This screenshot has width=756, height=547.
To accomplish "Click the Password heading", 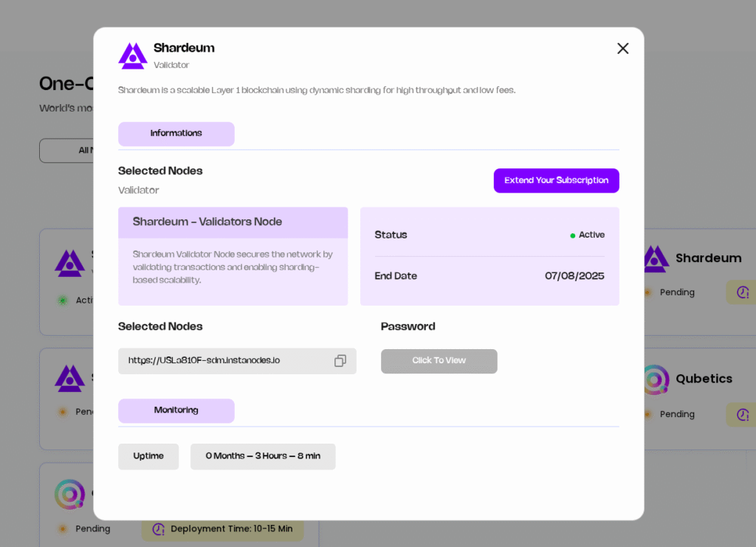I will point(408,326).
